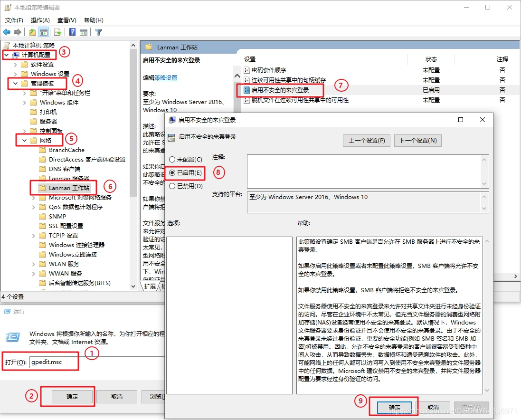Click the help text scrollbar down arrow

coord(487,391)
